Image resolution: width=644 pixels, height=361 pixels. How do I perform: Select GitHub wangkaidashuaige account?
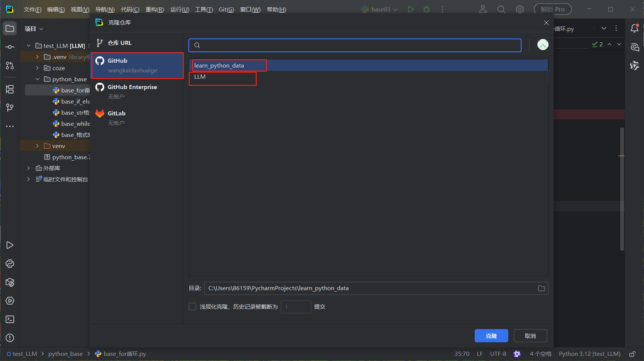click(x=137, y=65)
